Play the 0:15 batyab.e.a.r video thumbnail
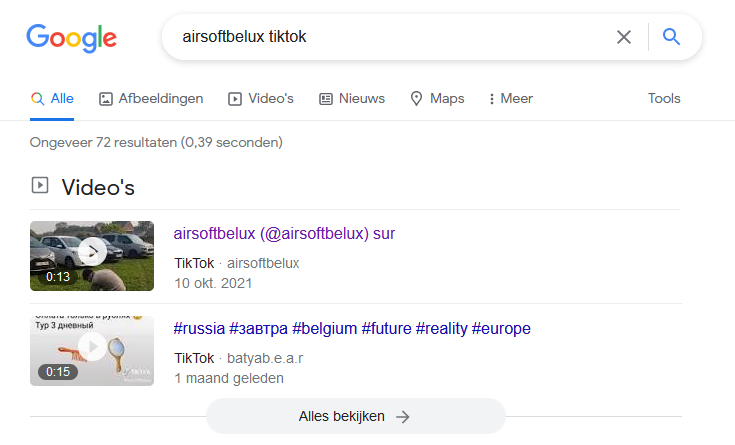 click(92, 351)
